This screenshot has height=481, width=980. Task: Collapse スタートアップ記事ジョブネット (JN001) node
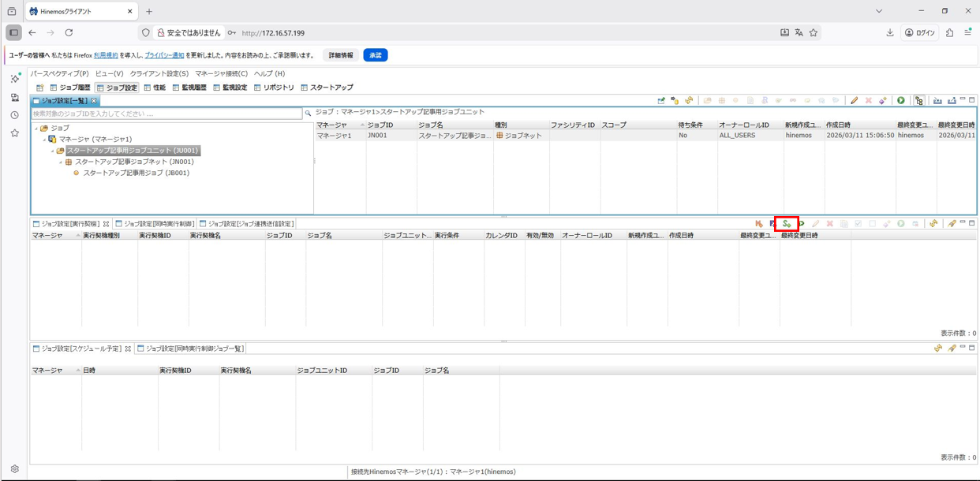(x=61, y=162)
